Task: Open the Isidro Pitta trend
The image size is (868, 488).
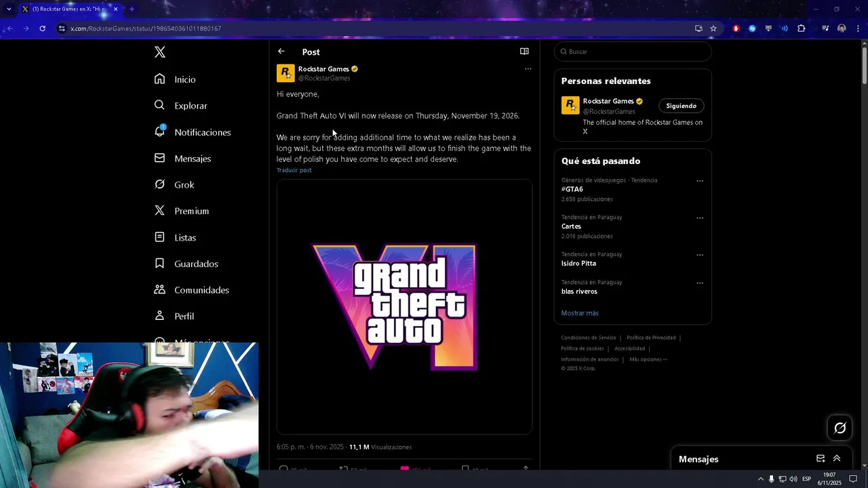Action: pos(578,264)
